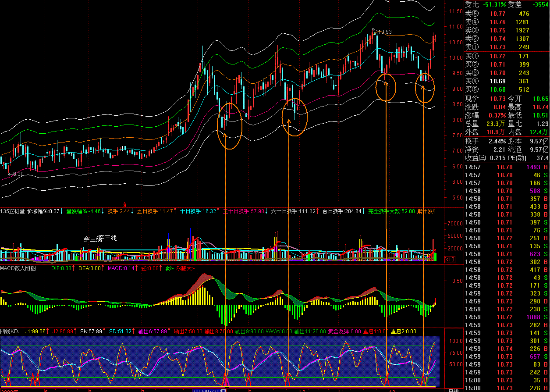Image resolution: width=550 pixels, height=392 pixels.
Task: Click the 买① bid price 10.72
Action: click(498, 56)
